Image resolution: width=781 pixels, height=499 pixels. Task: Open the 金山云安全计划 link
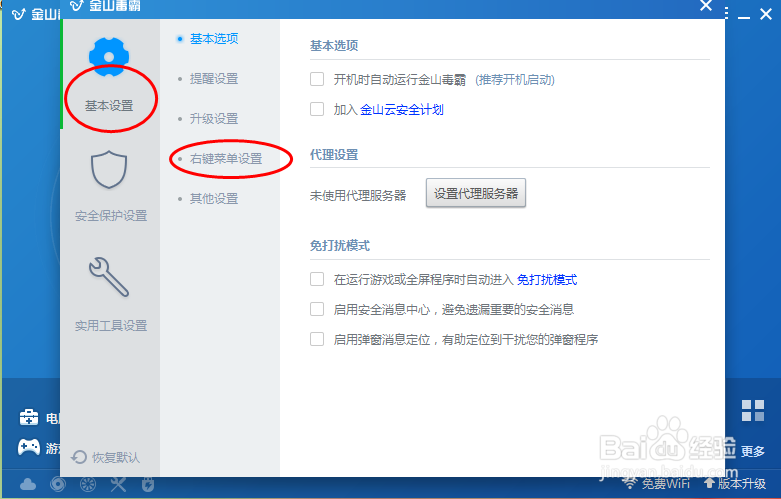pos(401,110)
